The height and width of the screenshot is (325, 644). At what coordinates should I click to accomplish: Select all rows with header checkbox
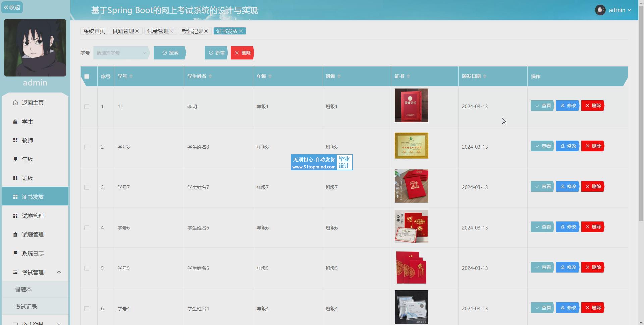tap(87, 76)
